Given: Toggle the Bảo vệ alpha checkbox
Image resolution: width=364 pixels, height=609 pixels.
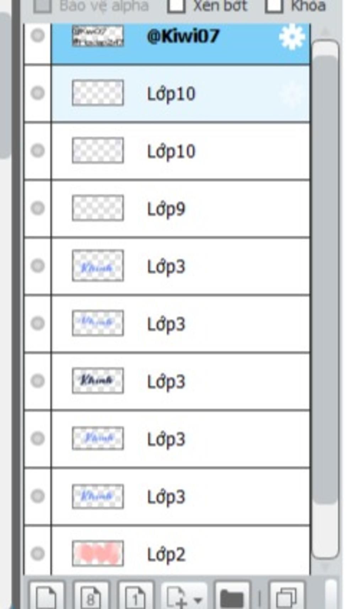Looking at the screenshot, I should coord(42,5).
